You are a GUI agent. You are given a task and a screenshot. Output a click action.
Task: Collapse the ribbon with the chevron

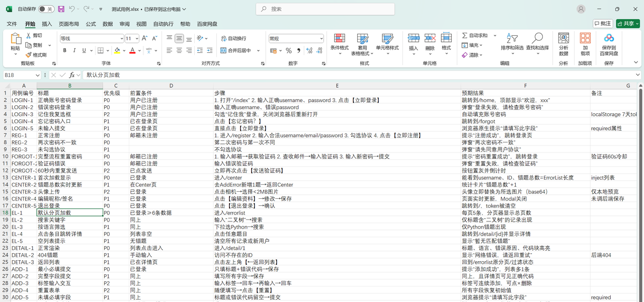click(636, 63)
